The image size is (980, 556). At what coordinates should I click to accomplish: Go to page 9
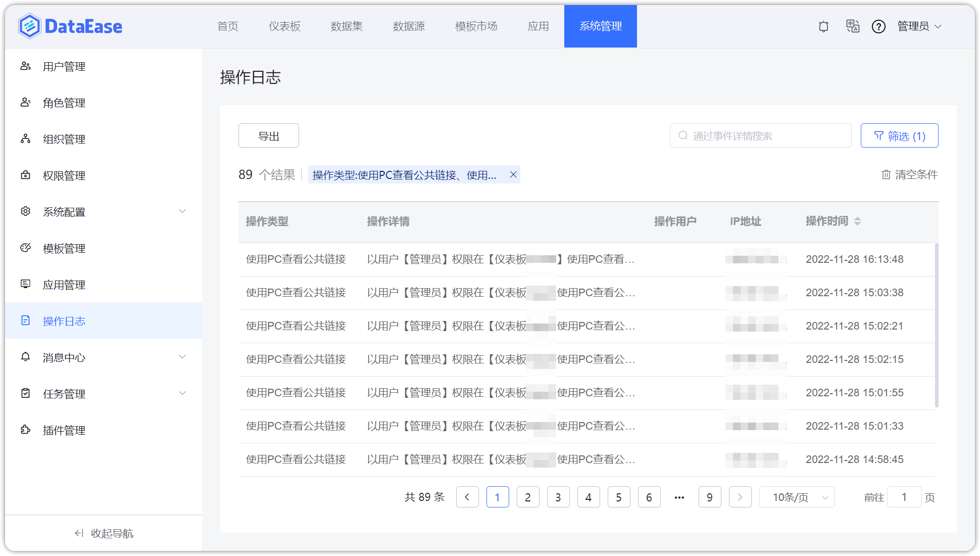710,497
